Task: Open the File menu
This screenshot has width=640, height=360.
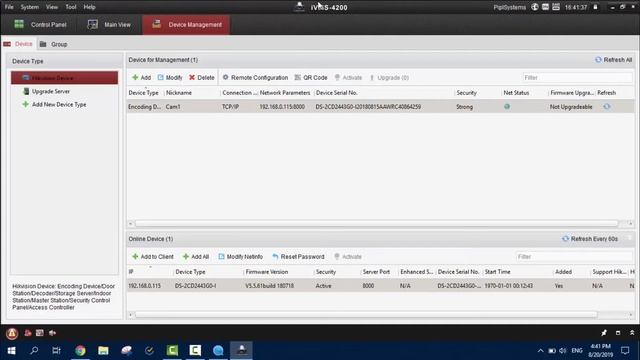Action: (9, 7)
